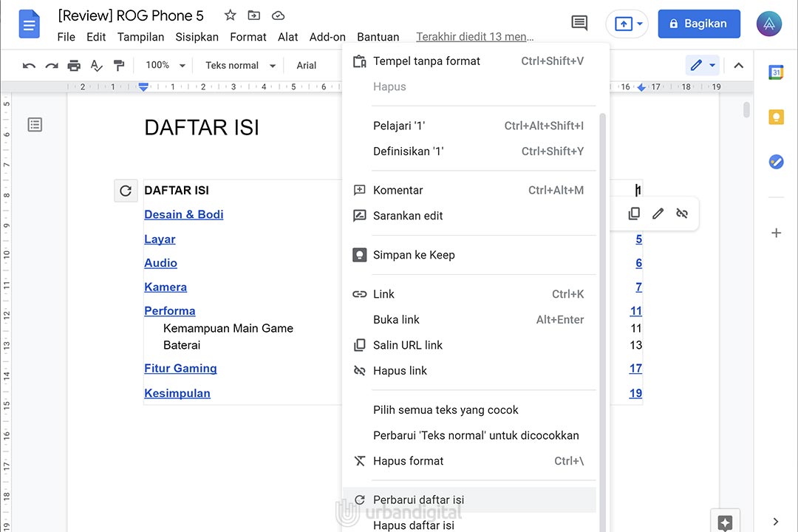The width and height of the screenshot is (798, 532).
Task: Follow the Desain & Bodi link
Action: (x=184, y=214)
